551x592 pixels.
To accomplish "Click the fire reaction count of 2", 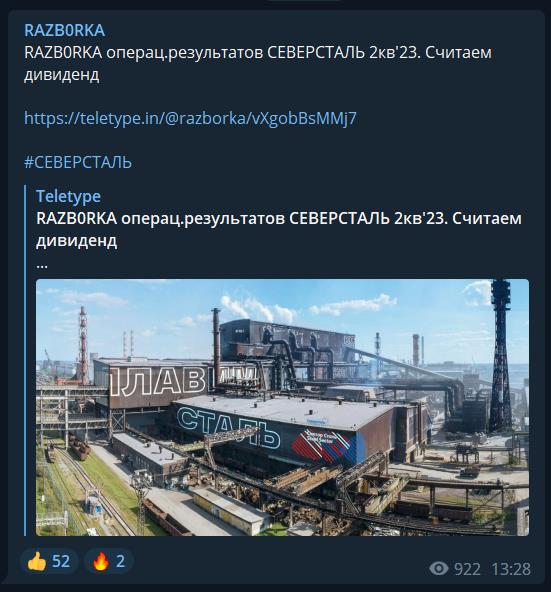I will point(120,561).
